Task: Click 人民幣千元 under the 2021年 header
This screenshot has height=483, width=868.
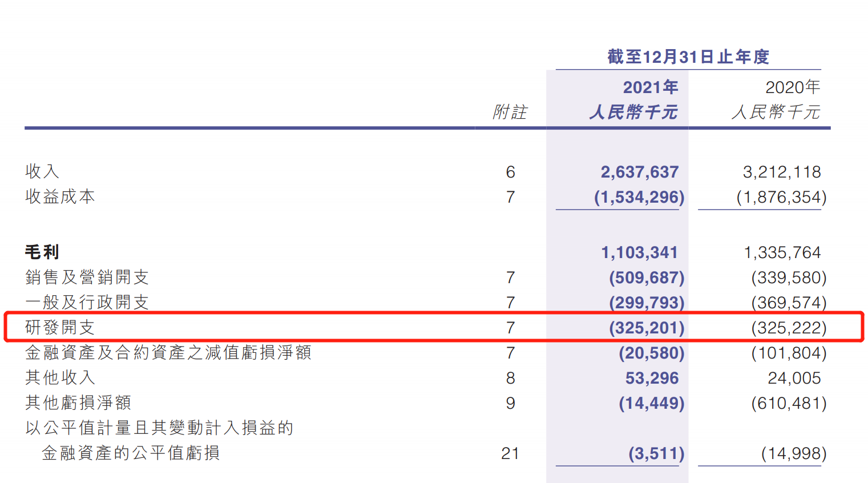Action: tap(633, 112)
